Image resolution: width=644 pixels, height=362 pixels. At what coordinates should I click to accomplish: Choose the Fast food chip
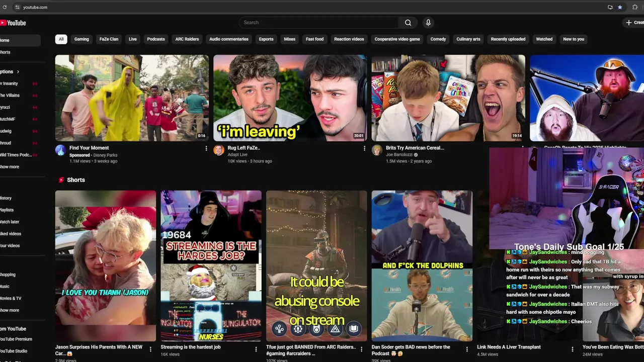[315, 39]
